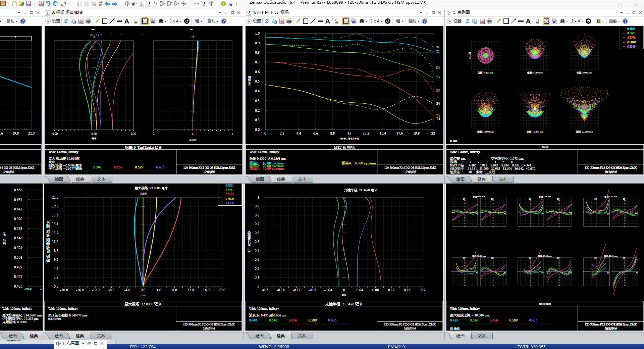Image resolution: width=644 pixels, height=349 pixels.
Task: Click the Update All orange arrows icon
Action: point(100,4)
